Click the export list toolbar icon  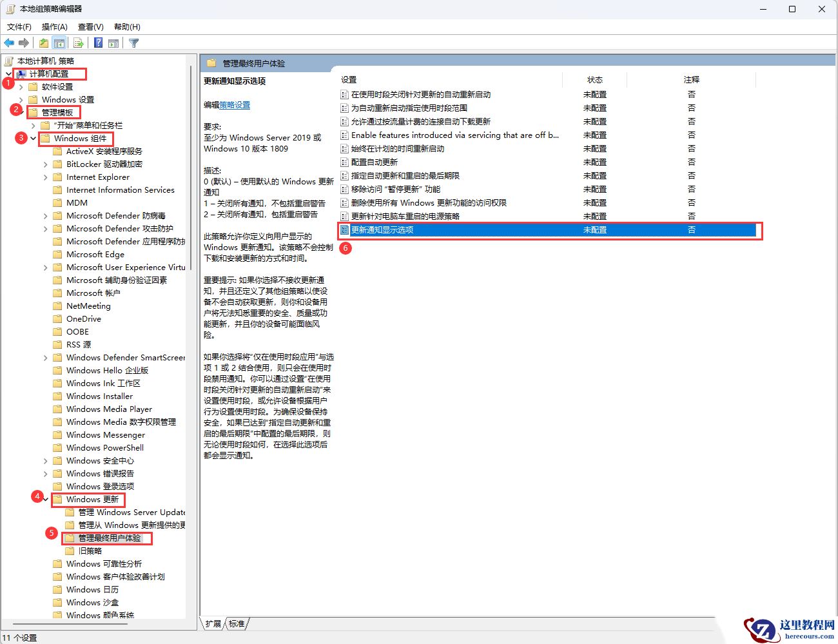[77, 43]
